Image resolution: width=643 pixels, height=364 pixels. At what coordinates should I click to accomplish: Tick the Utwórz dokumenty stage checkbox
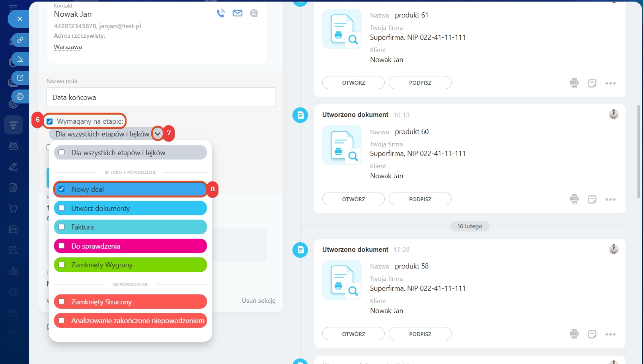tap(62, 208)
